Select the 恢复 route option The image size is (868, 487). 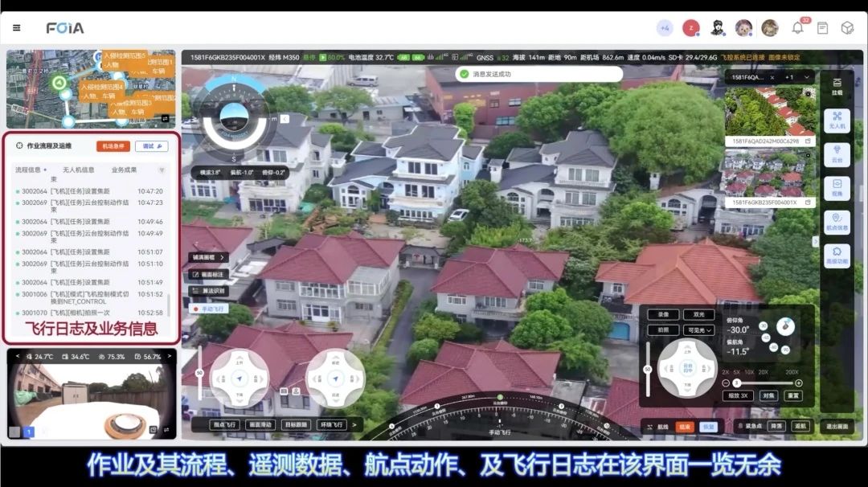[708, 427]
